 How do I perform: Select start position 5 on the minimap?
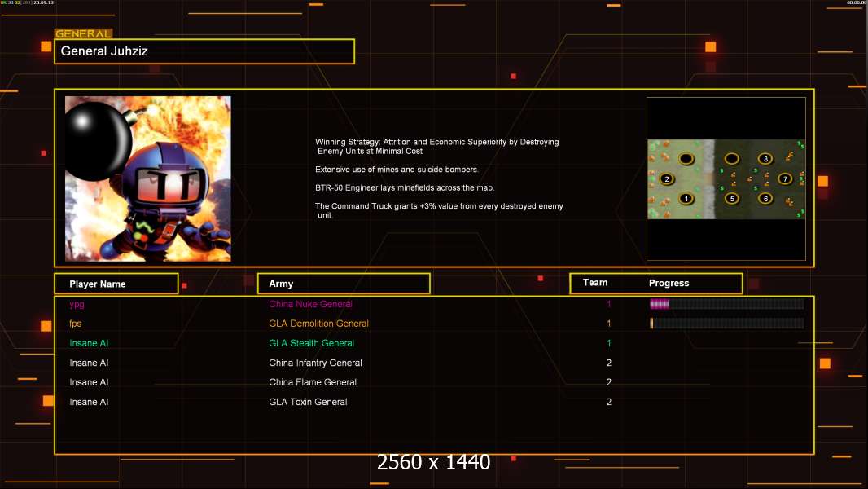coord(732,198)
